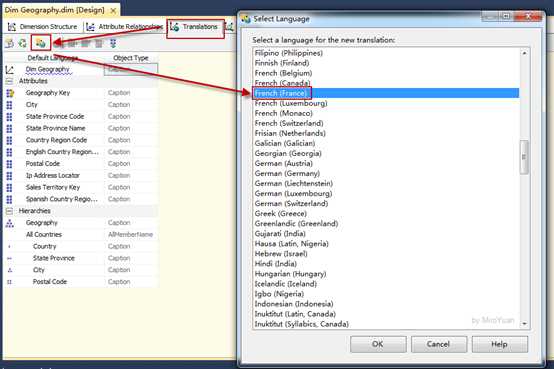Collapse the Hierarchies section
The width and height of the screenshot is (554, 369).
click(10, 211)
